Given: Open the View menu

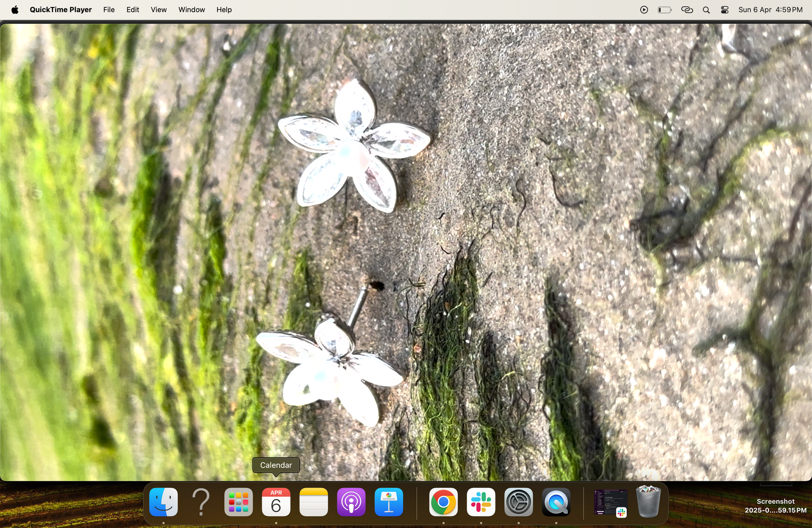Looking at the screenshot, I should (x=159, y=10).
